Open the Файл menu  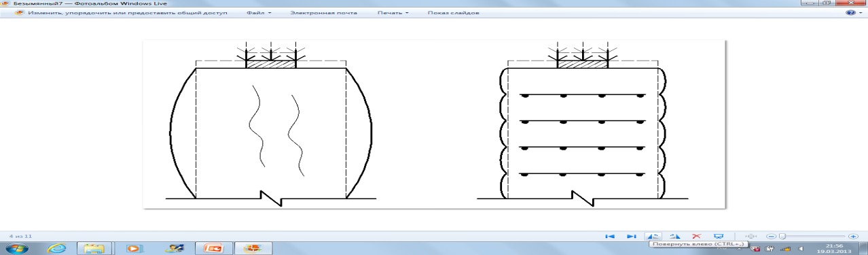pos(258,13)
